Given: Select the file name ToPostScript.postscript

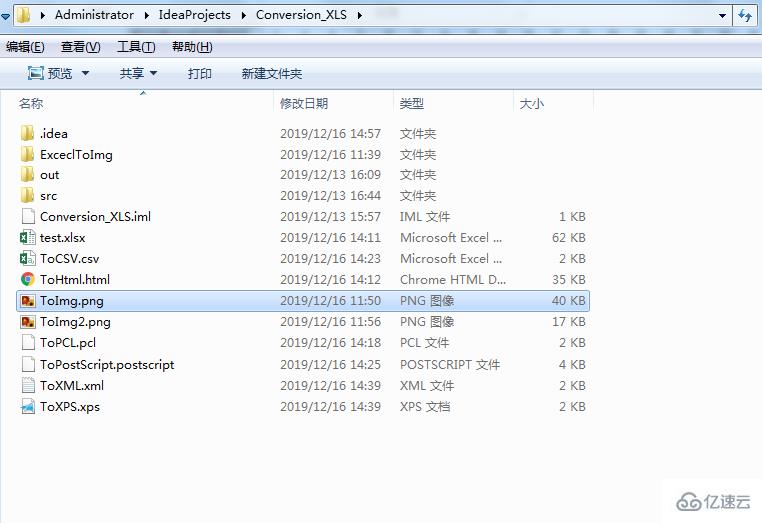Looking at the screenshot, I should (x=107, y=365).
